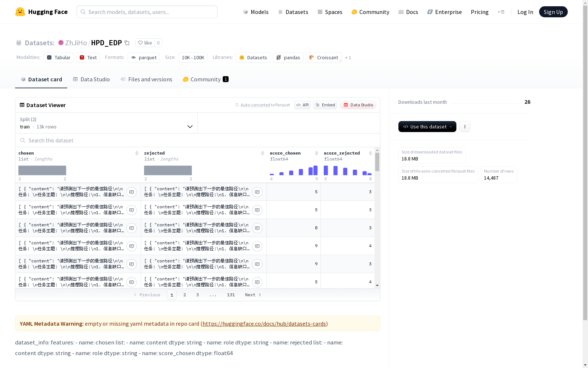
Task: Expand chat preview in second chosen row
Action: [x=132, y=210]
